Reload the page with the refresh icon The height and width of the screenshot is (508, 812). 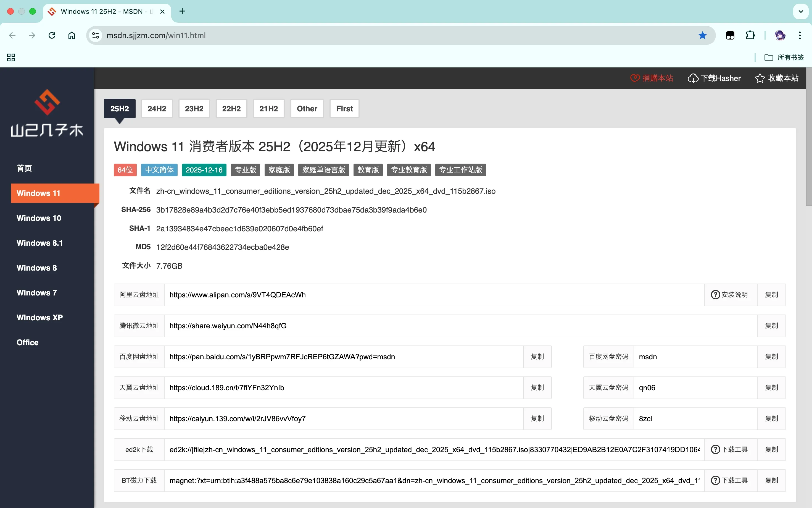click(52, 35)
